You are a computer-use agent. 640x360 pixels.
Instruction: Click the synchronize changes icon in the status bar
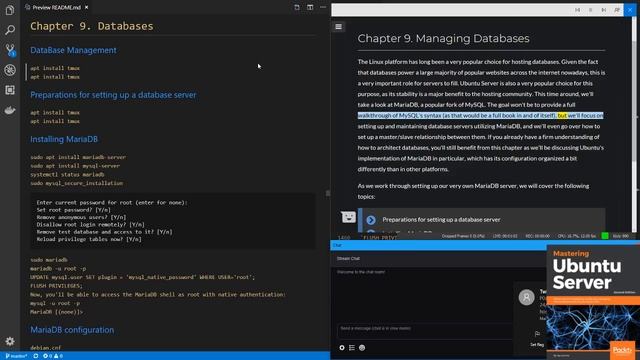click(36, 356)
